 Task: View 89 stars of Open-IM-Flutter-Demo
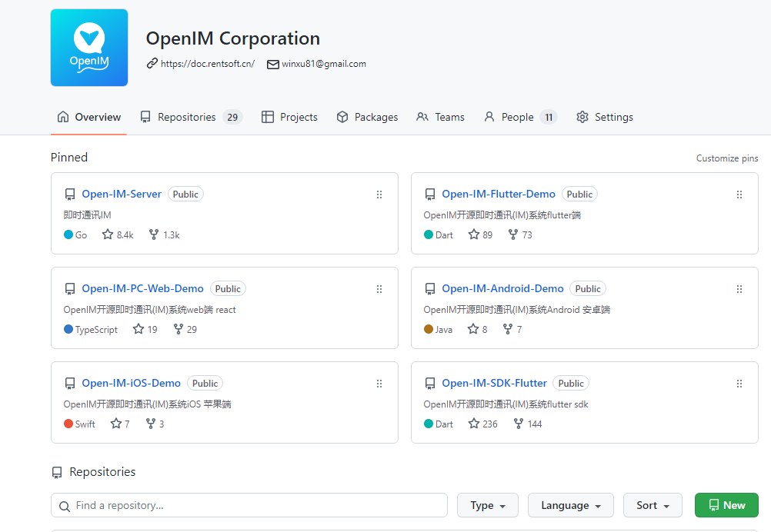pos(480,234)
